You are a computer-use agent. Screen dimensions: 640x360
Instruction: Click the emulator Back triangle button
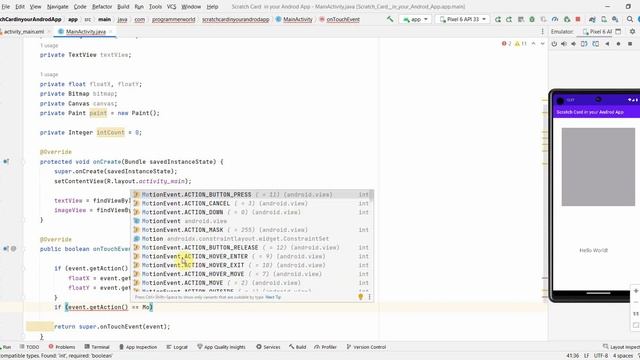(607, 44)
